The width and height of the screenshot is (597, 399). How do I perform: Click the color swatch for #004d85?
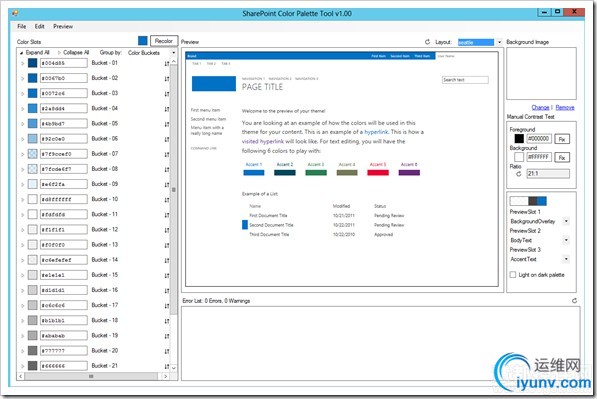pyautogui.click(x=32, y=63)
